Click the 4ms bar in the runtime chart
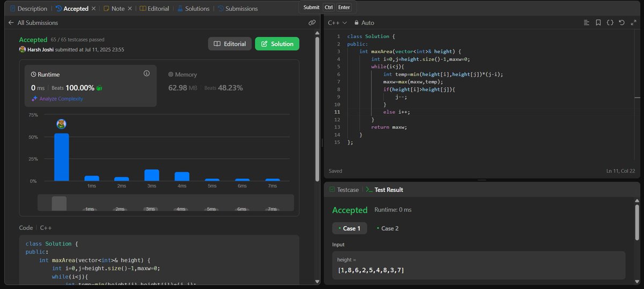 (182, 177)
